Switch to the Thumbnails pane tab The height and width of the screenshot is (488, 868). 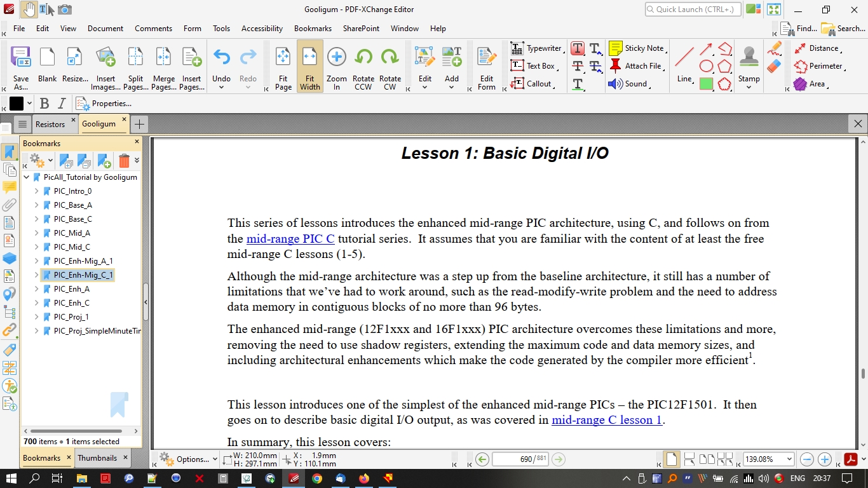[97, 457]
